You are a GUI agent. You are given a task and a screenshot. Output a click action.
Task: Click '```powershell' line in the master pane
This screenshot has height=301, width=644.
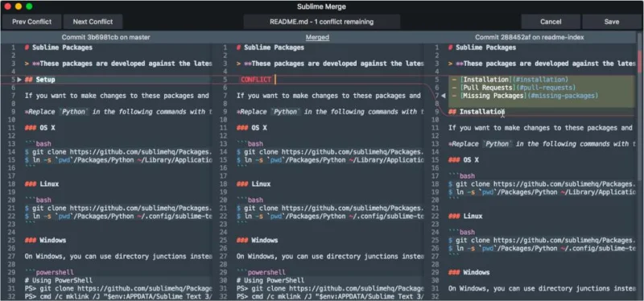click(x=49, y=272)
